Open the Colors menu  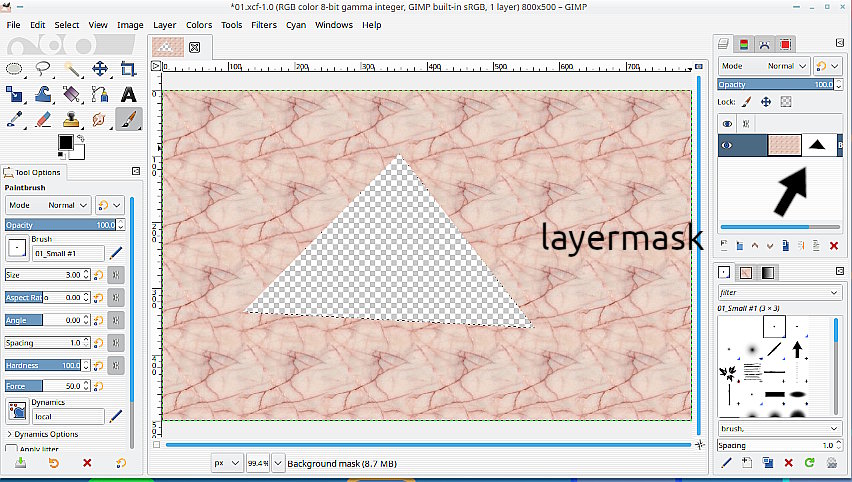[199, 25]
